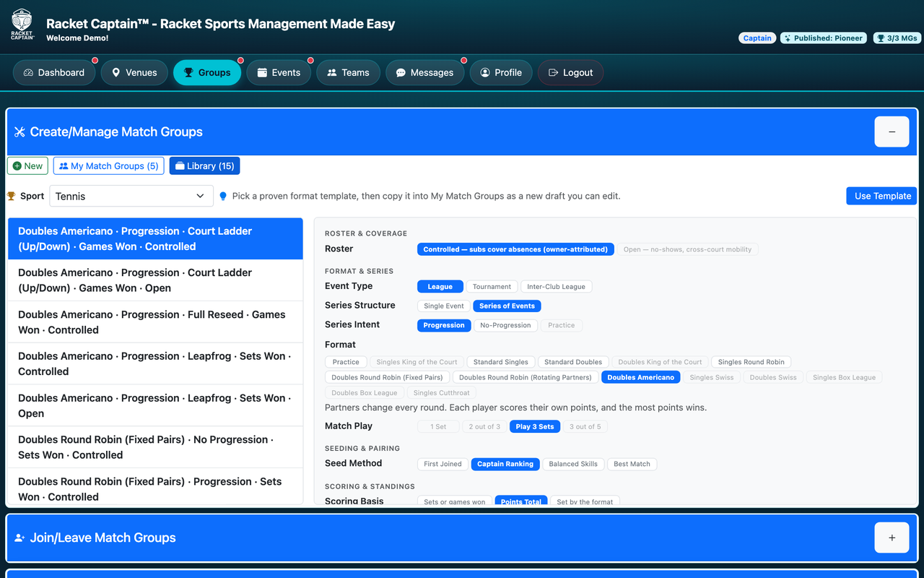This screenshot has height=578, width=924.
Task: Select Balanced Skills seed method
Action: point(573,464)
